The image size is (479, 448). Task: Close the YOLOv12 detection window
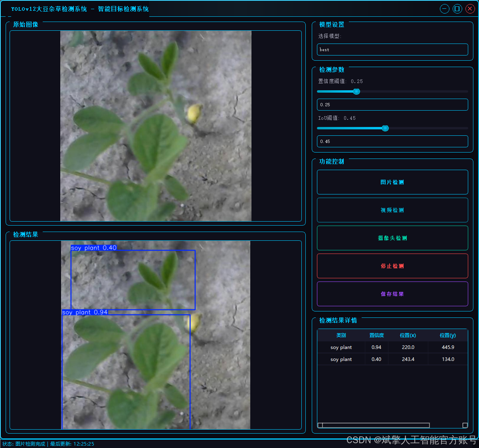coord(470,9)
